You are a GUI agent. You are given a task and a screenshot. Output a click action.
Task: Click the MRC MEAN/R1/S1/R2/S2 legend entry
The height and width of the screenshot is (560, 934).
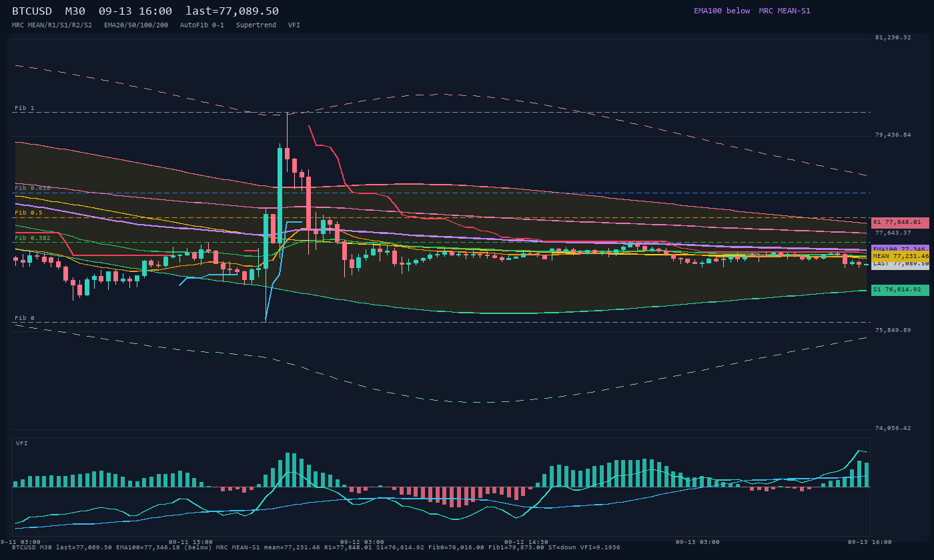point(52,25)
